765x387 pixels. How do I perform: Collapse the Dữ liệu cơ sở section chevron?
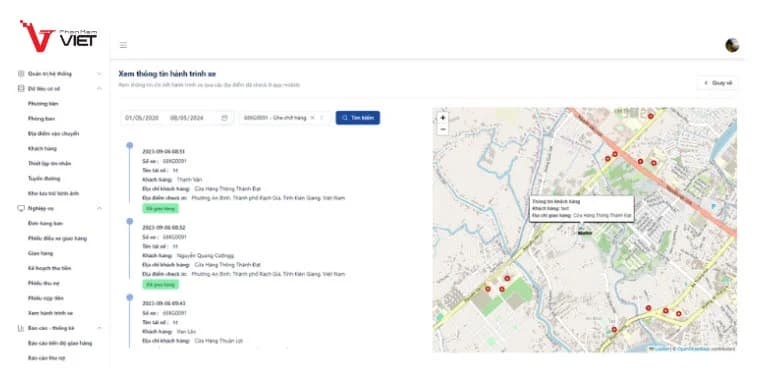pyautogui.click(x=99, y=89)
